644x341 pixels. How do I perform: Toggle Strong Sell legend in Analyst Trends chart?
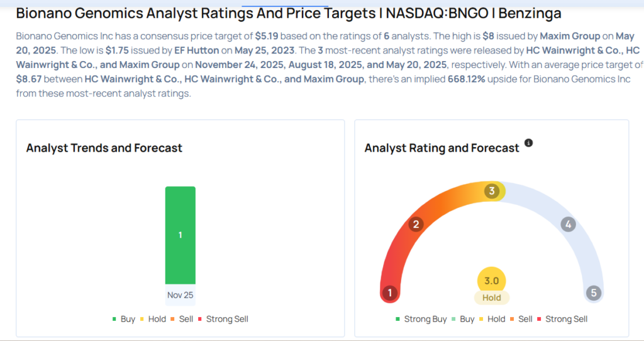click(223, 319)
